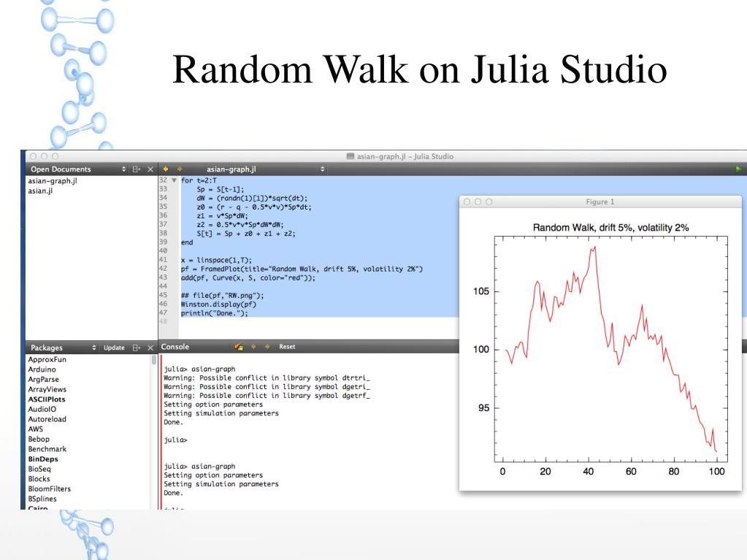This screenshot has width=747, height=560.
Task: Select the Benchmark package
Action: (47, 449)
